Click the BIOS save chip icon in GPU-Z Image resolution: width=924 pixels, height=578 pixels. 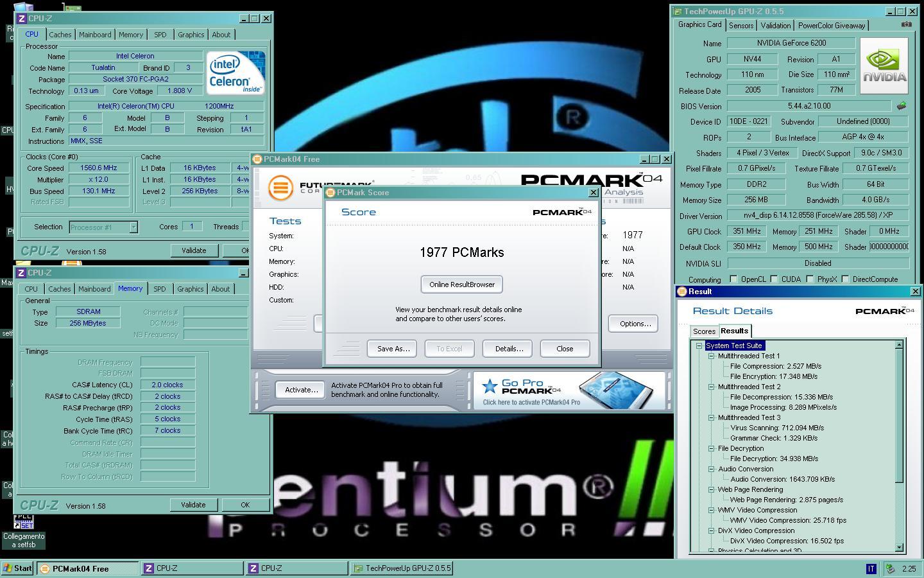pyautogui.click(x=902, y=106)
